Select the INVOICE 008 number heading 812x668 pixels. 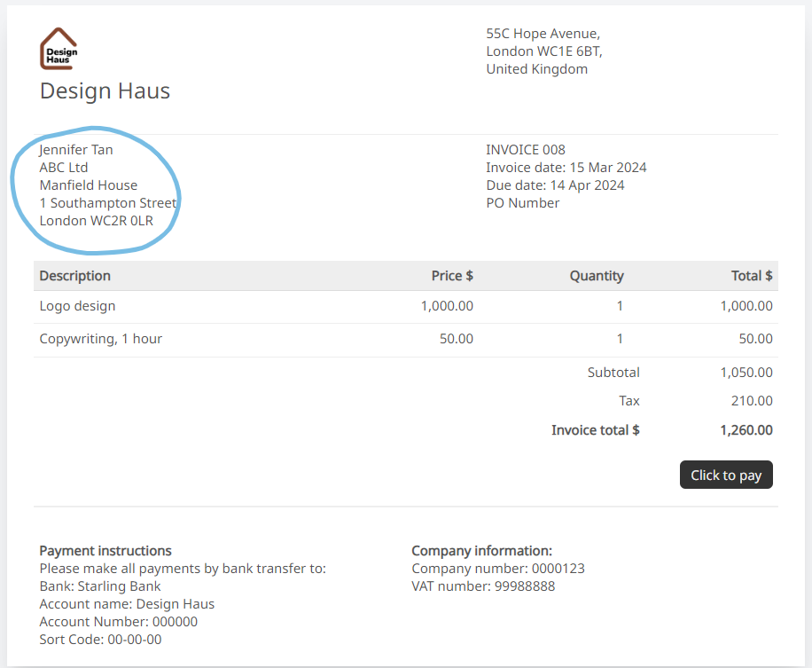point(522,149)
